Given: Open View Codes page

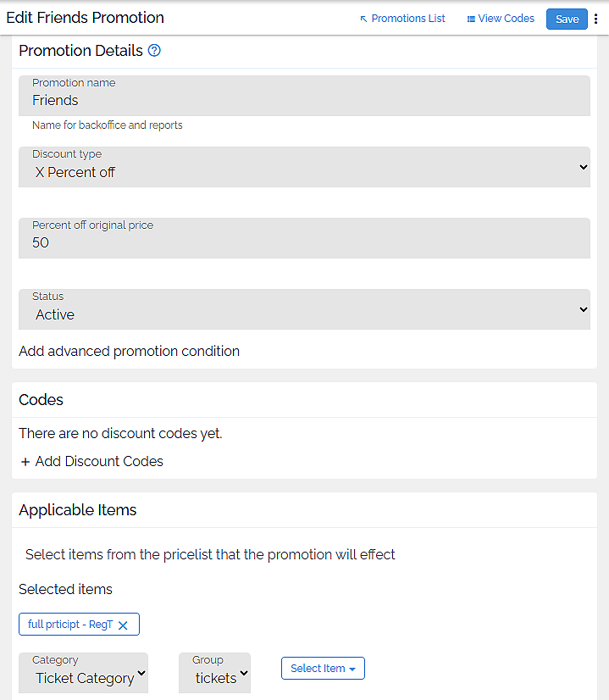Looking at the screenshot, I should pos(506,19).
